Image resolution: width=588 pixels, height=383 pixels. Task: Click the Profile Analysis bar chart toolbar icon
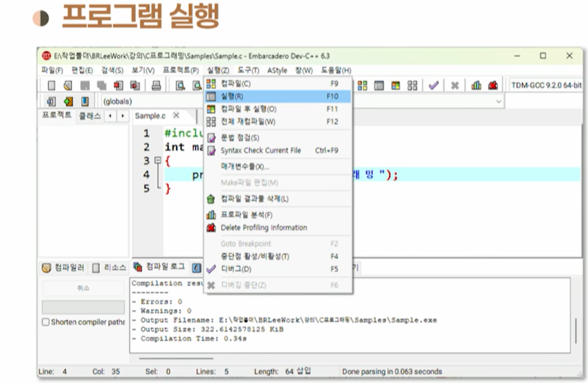click(x=476, y=86)
